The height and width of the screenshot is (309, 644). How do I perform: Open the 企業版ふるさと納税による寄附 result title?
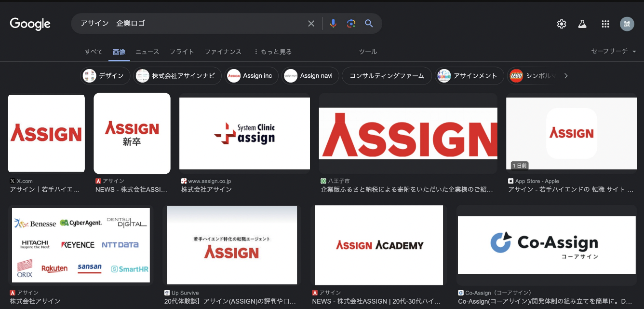[407, 190]
